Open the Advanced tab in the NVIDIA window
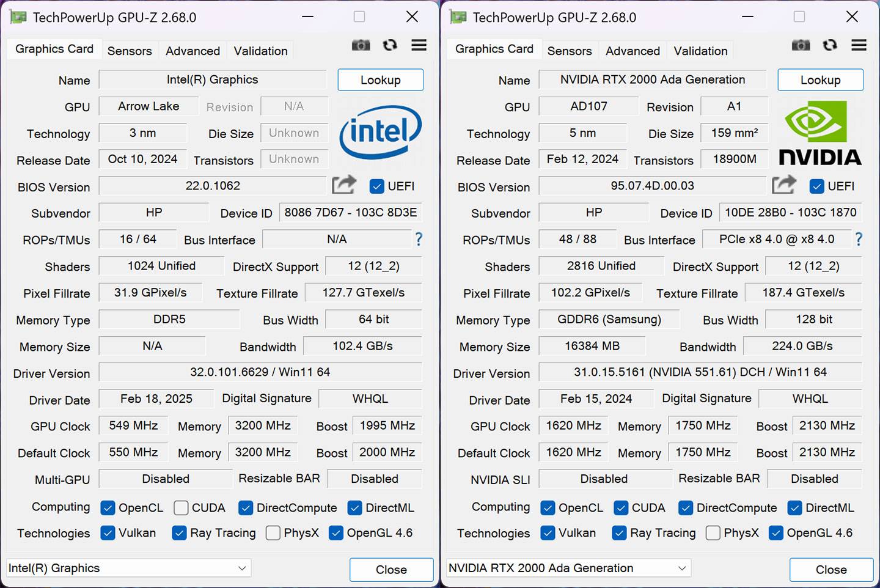The width and height of the screenshot is (880, 588). click(632, 51)
